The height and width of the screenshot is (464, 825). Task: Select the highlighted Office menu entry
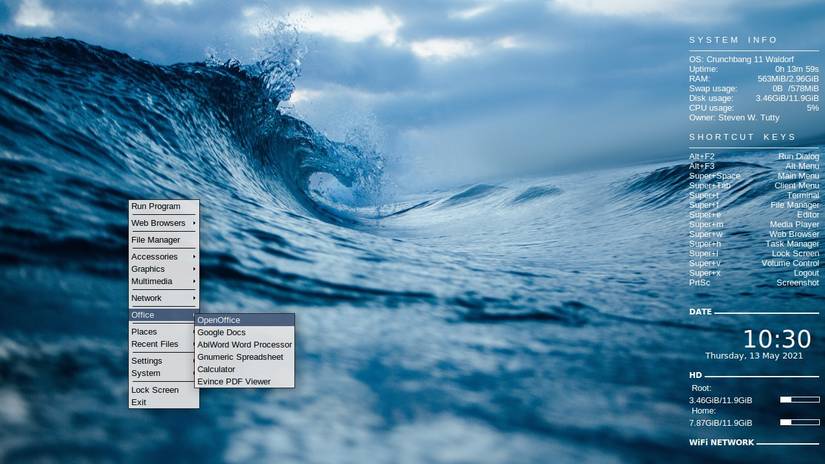[164, 315]
